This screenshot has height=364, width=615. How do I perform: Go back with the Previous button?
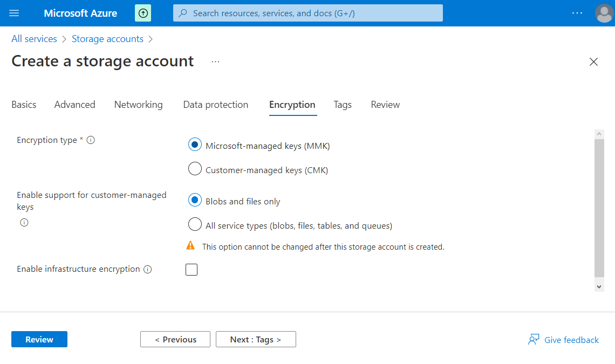(x=175, y=339)
